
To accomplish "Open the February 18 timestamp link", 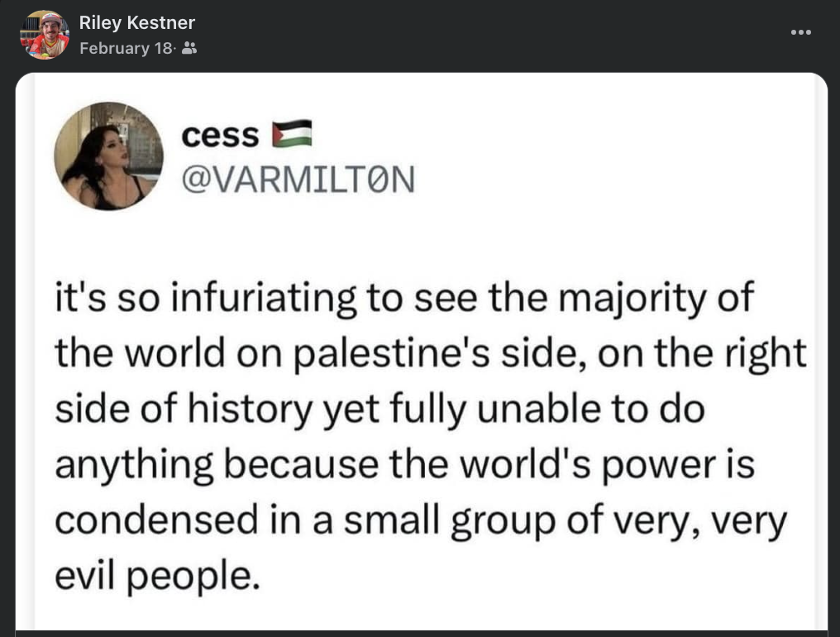I will point(125,49).
